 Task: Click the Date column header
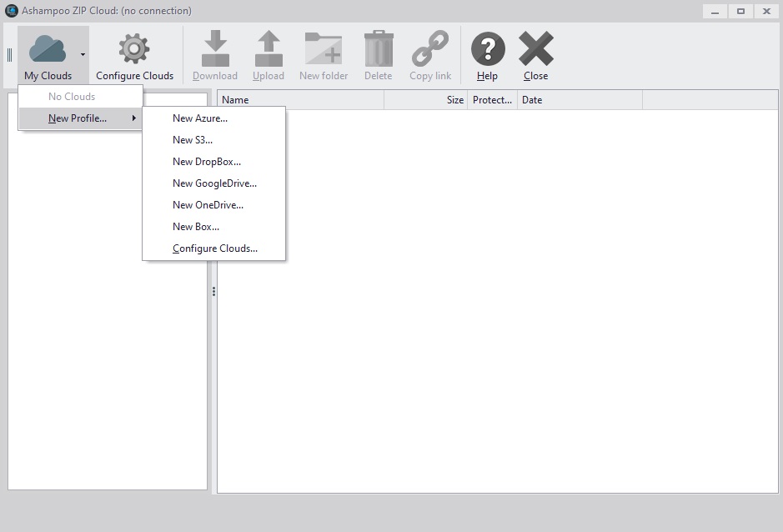pyautogui.click(x=580, y=100)
